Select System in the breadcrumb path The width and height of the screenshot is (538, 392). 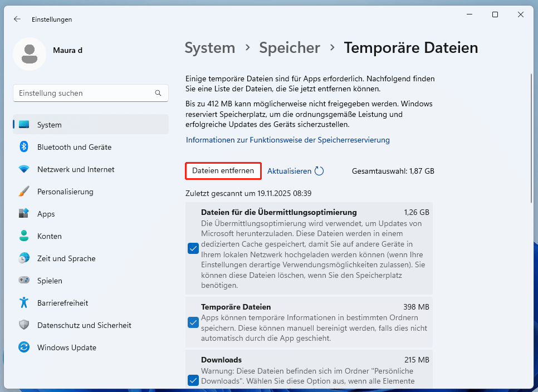coord(210,48)
